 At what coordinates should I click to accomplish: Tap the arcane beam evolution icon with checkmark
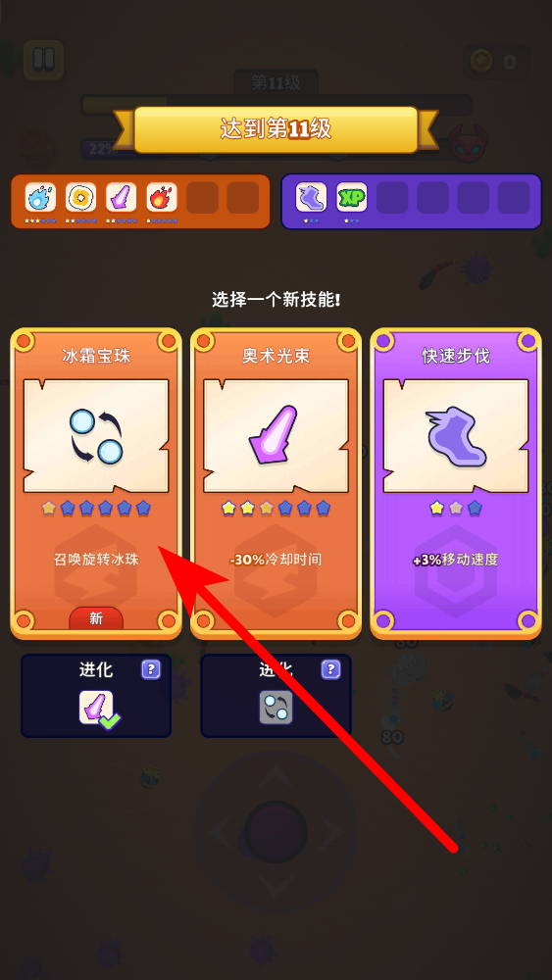click(98, 710)
